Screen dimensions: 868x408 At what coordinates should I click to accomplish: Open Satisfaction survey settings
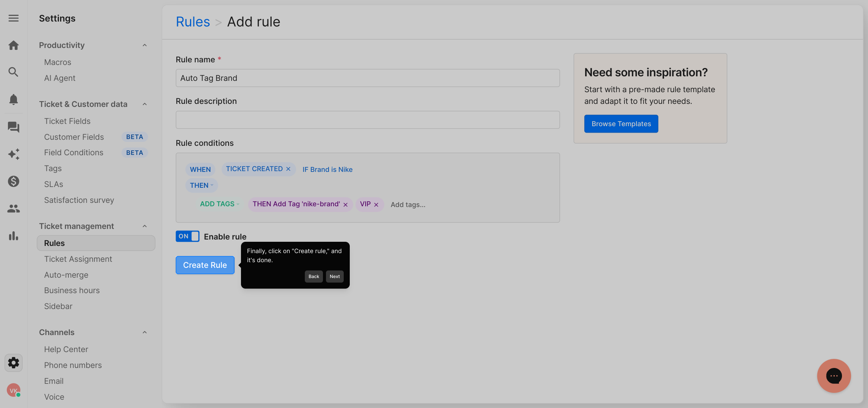[x=79, y=200]
